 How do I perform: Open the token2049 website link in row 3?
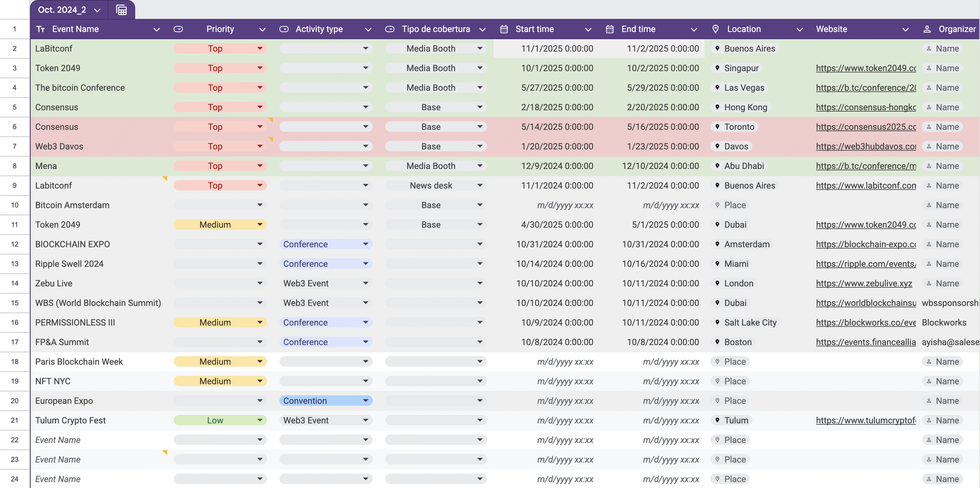[x=866, y=68]
